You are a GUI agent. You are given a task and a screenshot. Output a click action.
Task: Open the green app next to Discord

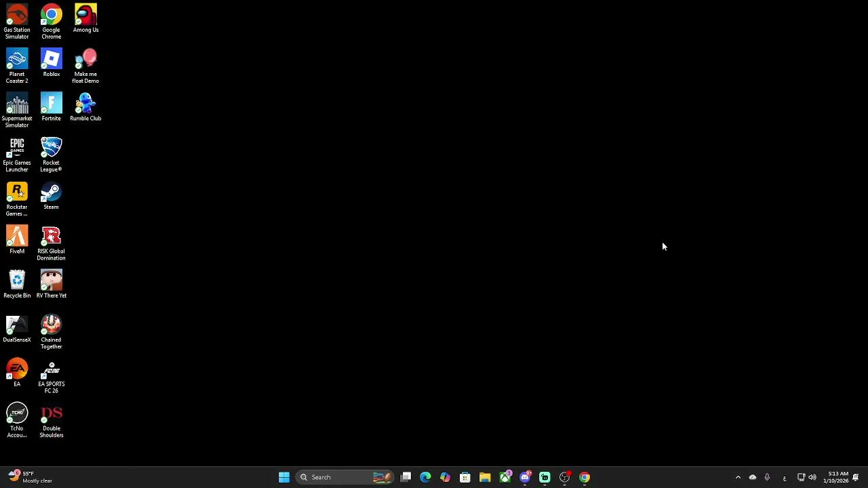[545, 477]
